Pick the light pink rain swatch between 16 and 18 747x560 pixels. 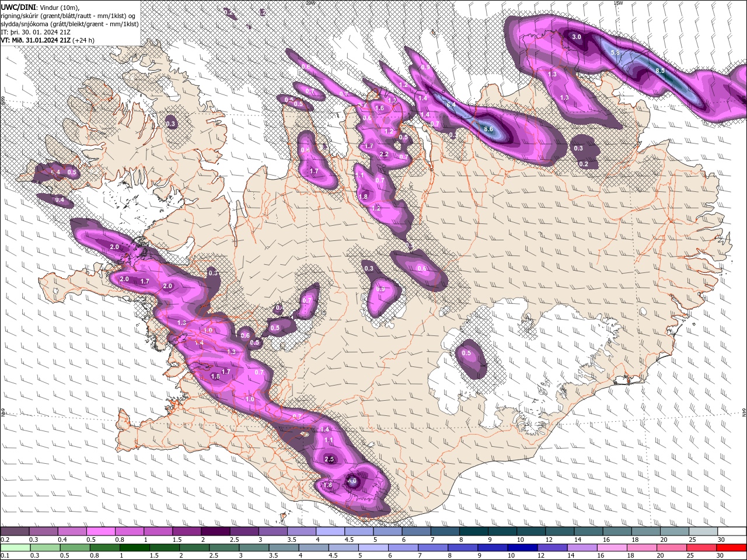point(612,547)
